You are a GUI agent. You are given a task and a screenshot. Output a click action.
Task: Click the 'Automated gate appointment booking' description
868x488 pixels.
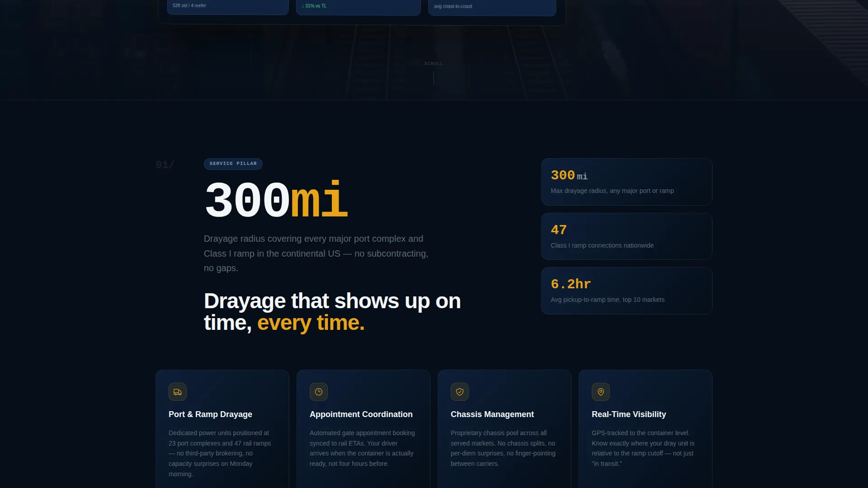click(x=362, y=448)
